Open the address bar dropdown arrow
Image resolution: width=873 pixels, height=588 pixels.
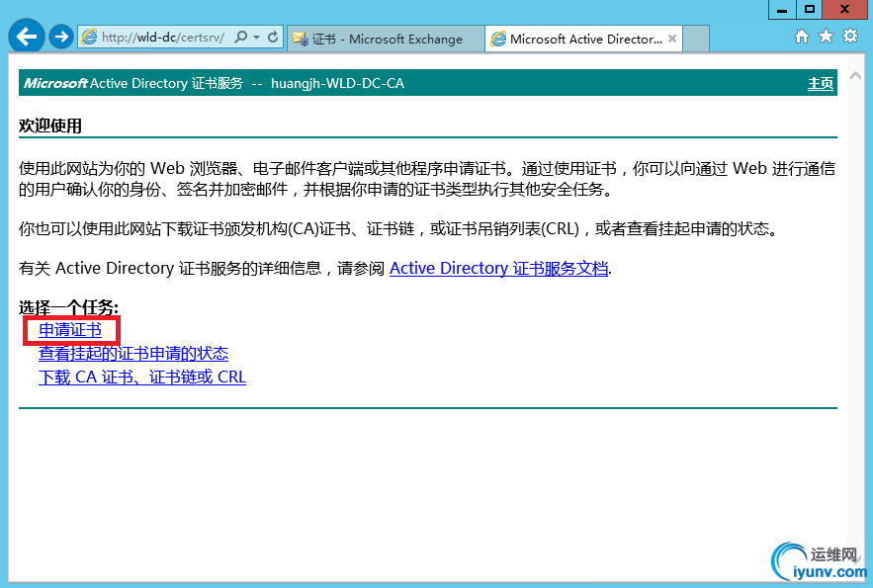[x=257, y=38]
